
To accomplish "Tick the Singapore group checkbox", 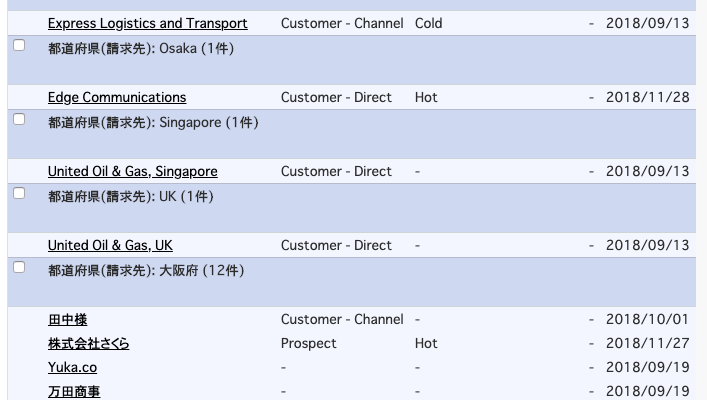I will point(19,119).
